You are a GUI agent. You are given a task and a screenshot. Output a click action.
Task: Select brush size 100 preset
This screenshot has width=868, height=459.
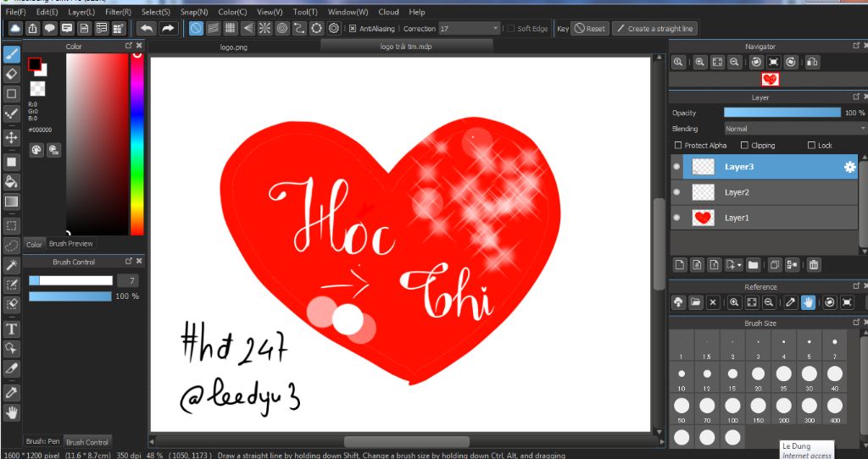pyautogui.click(x=732, y=409)
